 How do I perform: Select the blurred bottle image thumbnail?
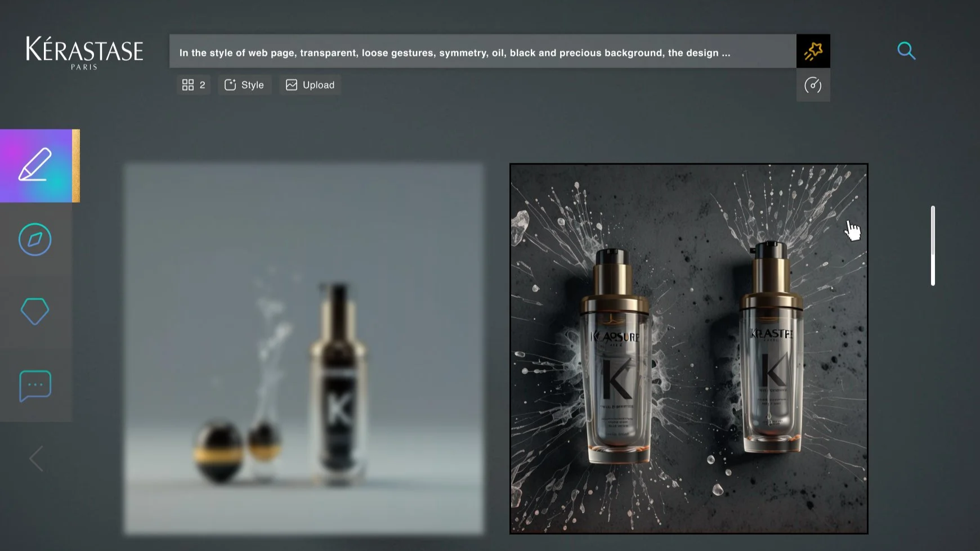[303, 349]
